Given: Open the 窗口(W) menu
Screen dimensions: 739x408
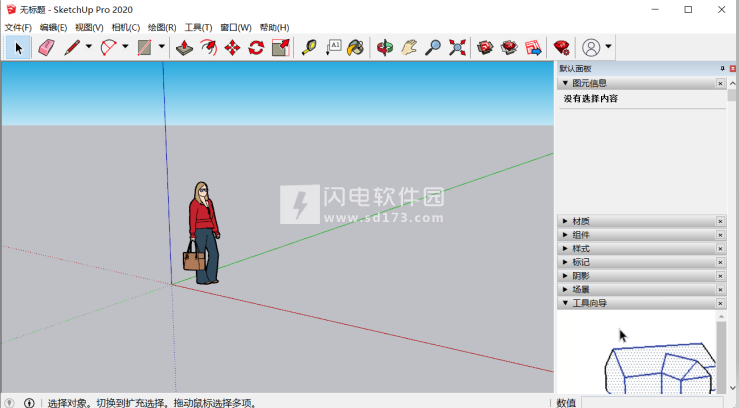Looking at the screenshot, I should click(236, 27).
